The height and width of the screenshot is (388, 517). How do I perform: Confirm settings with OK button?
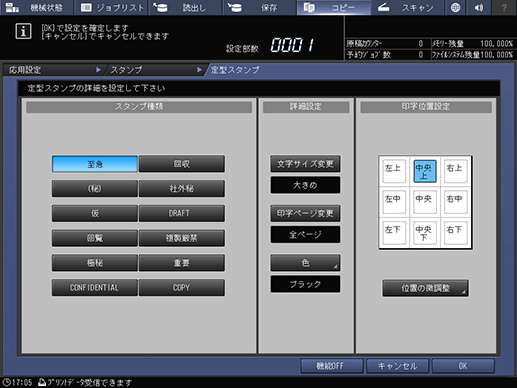463,366
